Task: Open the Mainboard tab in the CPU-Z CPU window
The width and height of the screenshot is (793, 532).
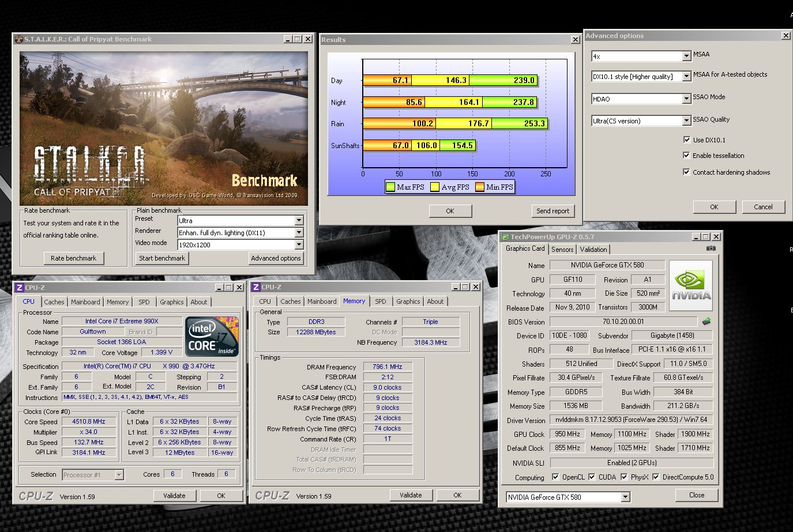Action: [x=85, y=302]
